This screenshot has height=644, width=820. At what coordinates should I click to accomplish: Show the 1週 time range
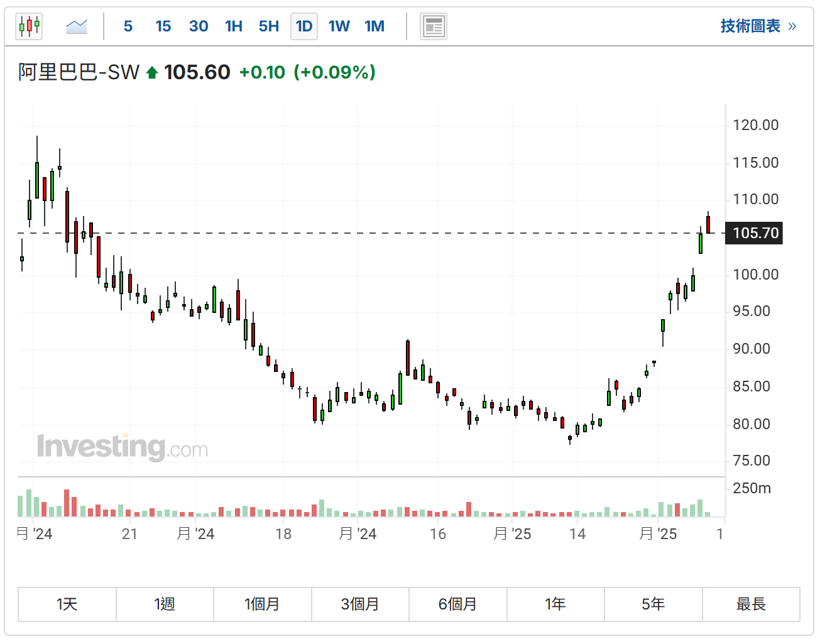point(165,604)
